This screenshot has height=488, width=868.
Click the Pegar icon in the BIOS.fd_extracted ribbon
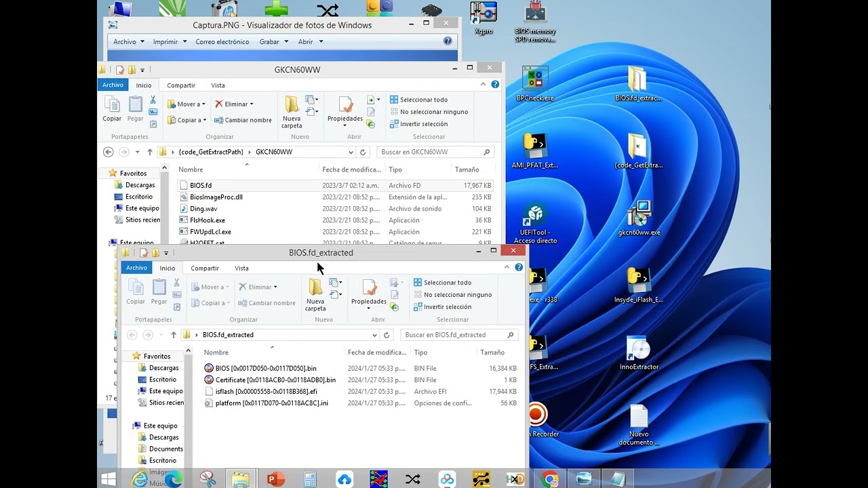159,291
